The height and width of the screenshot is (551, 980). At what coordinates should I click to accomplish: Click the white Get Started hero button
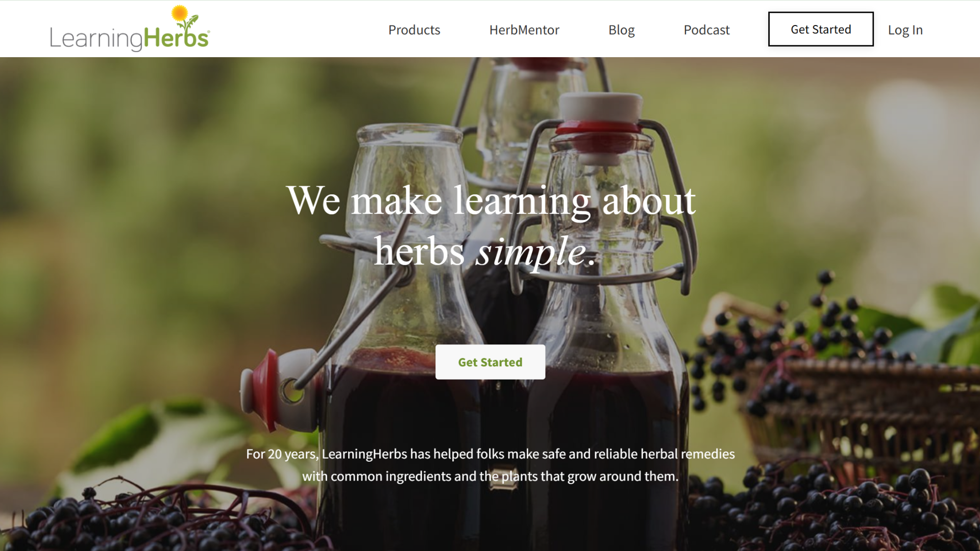[x=490, y=362]
